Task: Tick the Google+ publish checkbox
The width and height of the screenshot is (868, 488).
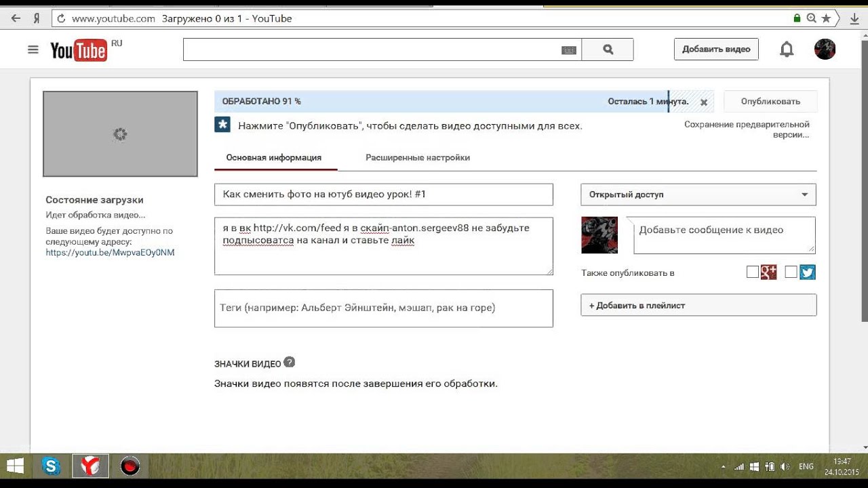Action: click(752, 272)
